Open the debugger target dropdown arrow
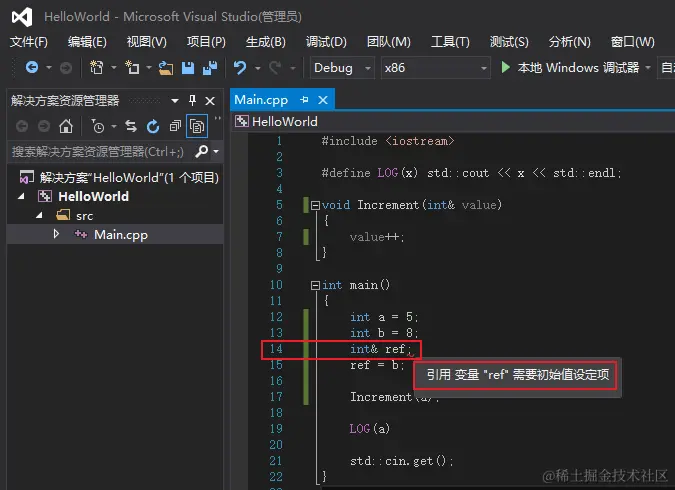Viewport: 675px width, 490px height. coord(648,68)
